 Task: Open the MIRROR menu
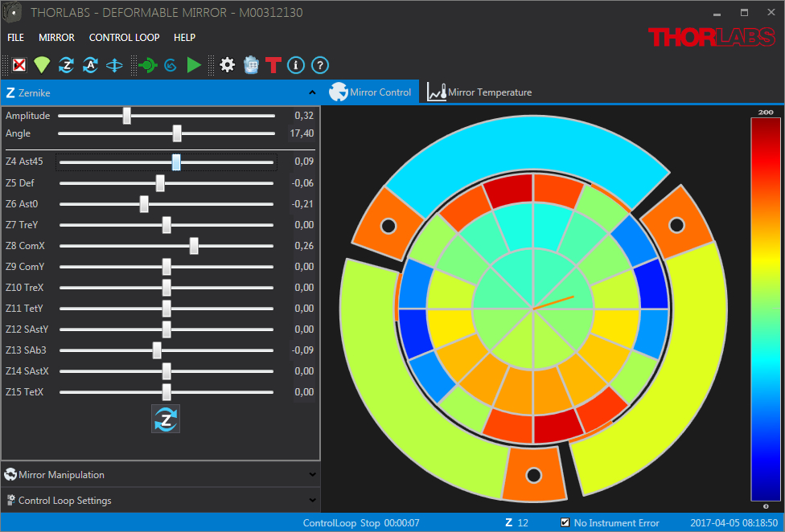coord(56,38)
